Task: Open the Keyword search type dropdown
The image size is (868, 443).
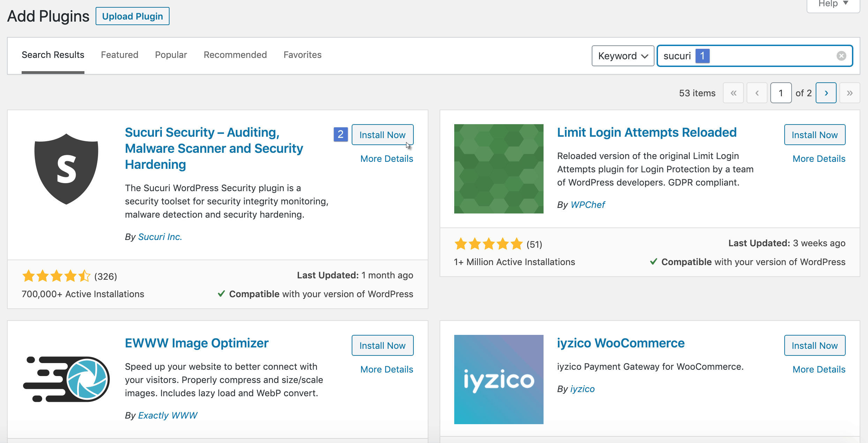Action: 623,56
